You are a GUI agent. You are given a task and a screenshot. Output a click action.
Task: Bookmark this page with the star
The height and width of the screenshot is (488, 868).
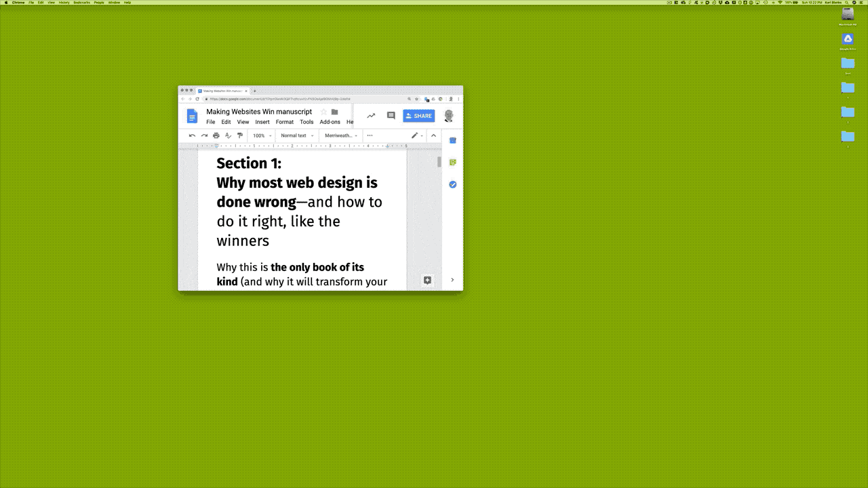(416, 99)
